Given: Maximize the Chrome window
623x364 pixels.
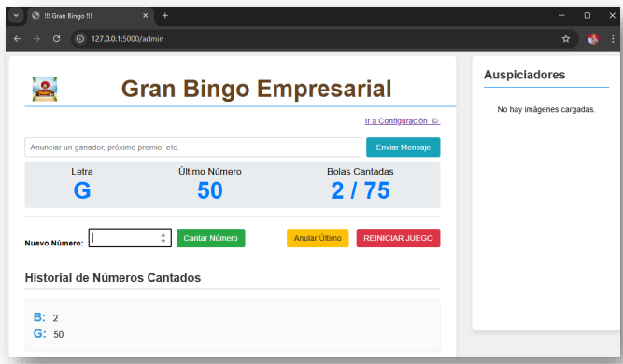Looking at the screenshot, I should [x=588, y=16].
